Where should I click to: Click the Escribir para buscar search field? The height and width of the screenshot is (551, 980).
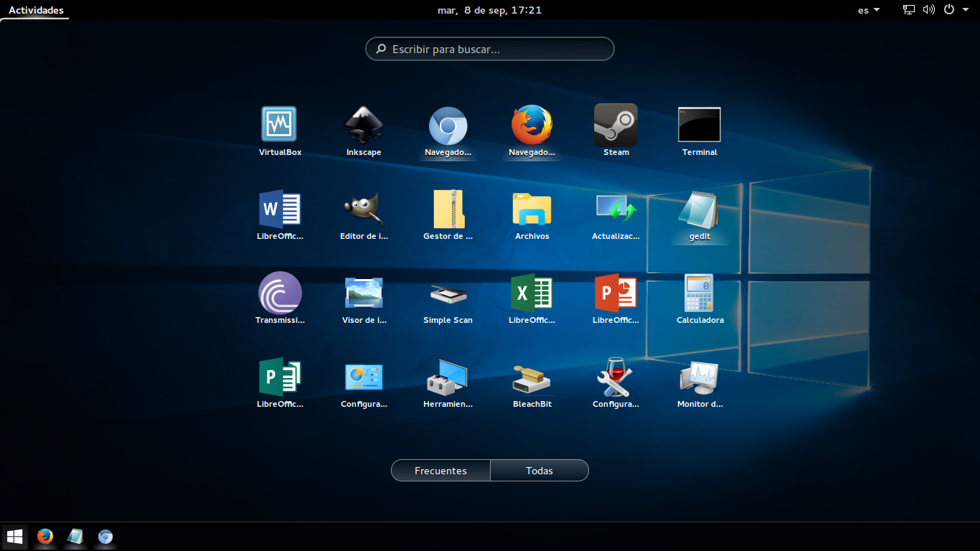(x=490, y=49)
